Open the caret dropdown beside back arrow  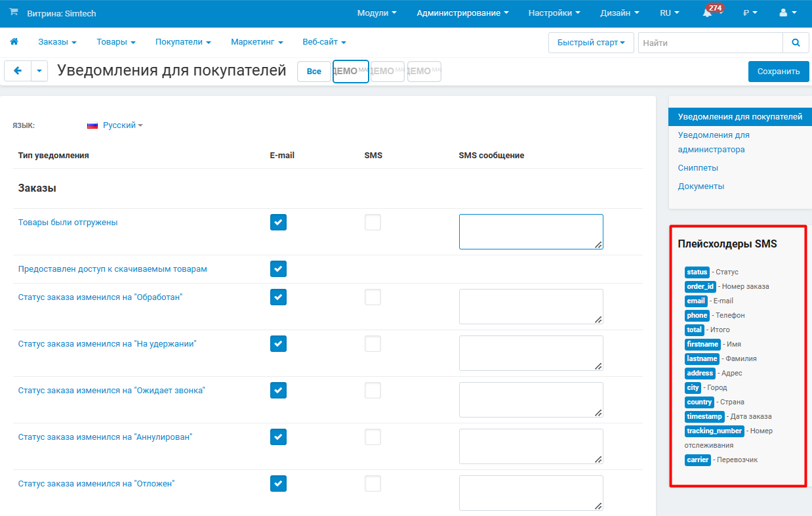pos(39,72)
